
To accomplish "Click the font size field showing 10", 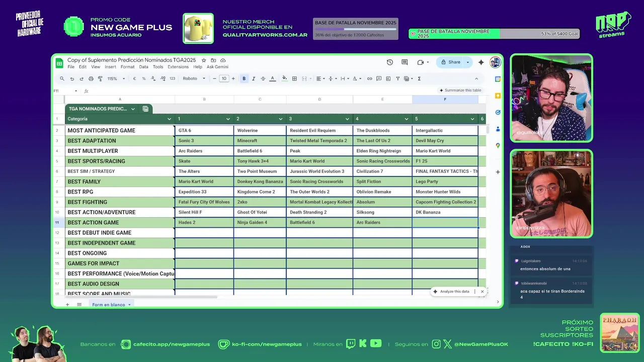I will point(224,78).
